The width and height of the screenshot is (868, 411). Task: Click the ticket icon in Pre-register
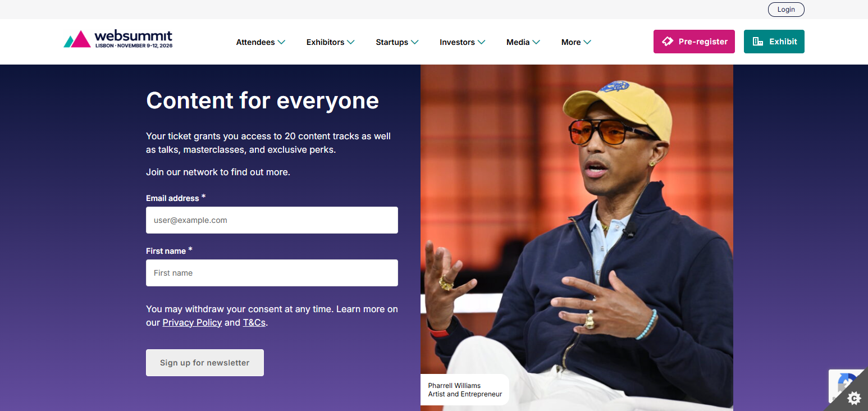coord(667,42)
